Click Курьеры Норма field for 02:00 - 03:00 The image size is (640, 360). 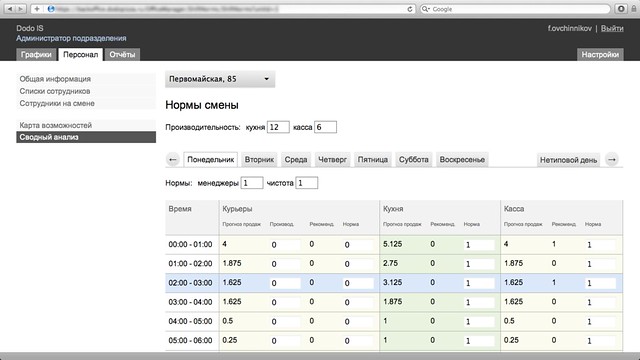pos(358,283)
